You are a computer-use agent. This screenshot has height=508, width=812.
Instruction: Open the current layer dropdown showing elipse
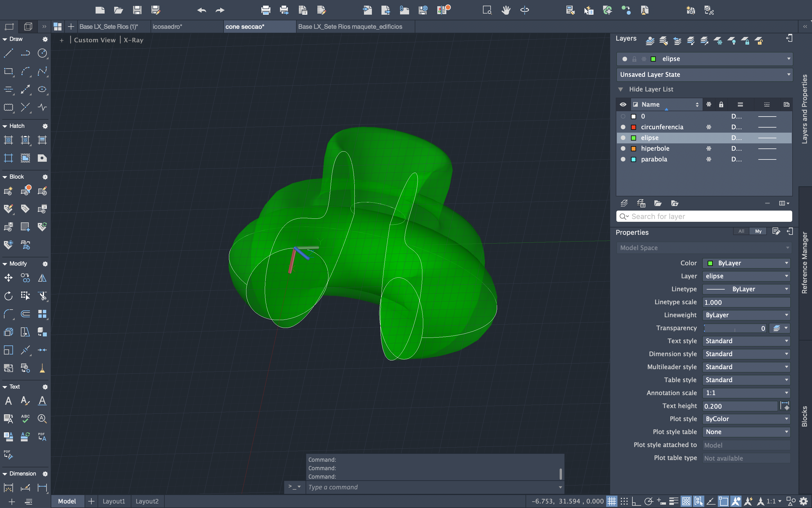coord(704,59)
